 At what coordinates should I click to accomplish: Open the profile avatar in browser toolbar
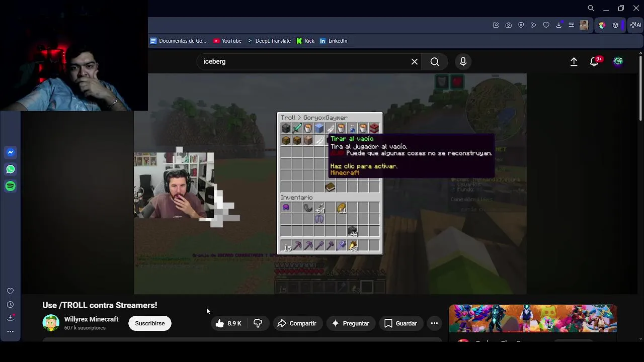click(x=584, y=25)
